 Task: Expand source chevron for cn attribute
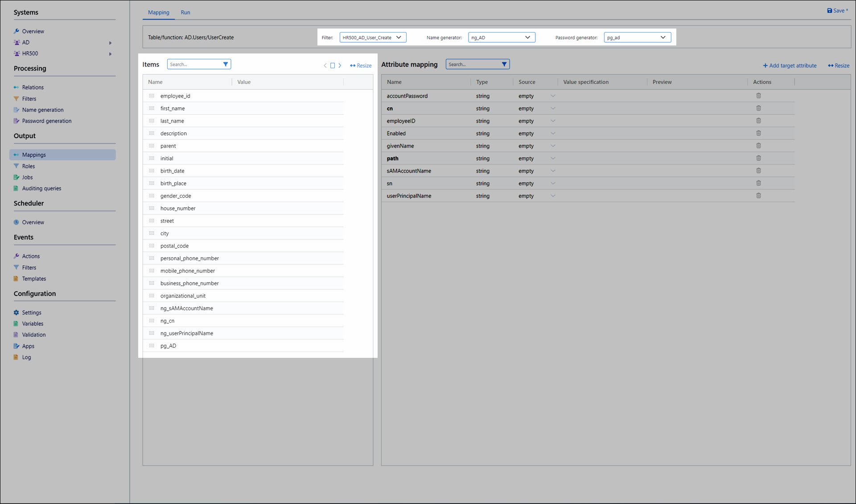pyautogui.click(x=553, y=108)
